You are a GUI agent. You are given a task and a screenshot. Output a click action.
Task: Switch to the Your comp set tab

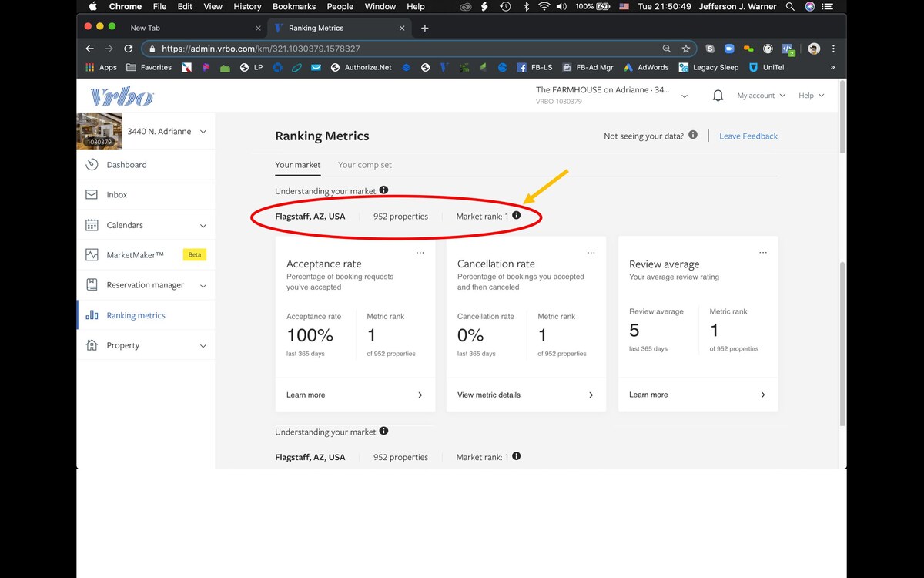point(365,165)
